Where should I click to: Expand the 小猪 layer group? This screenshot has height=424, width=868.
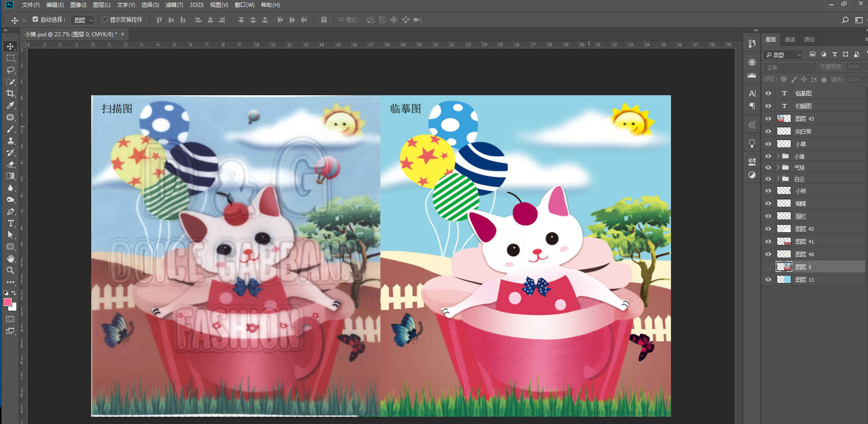pyautogui.click(x=778, y=156)
